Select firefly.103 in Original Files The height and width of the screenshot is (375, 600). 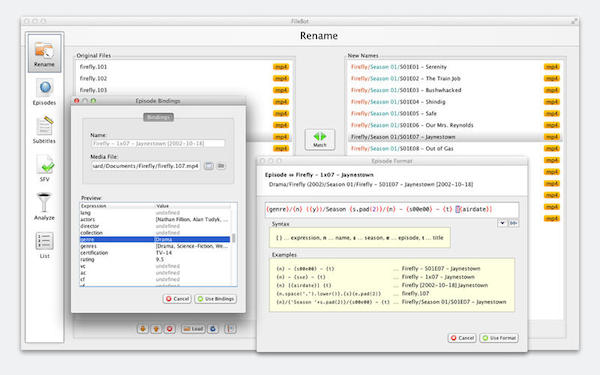tap(184, 90)
